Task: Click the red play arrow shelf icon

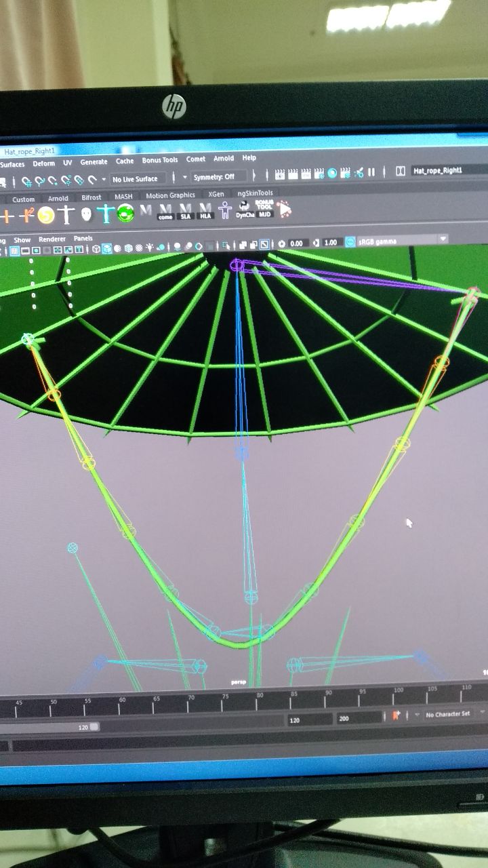Action: (x=285, y=208)
